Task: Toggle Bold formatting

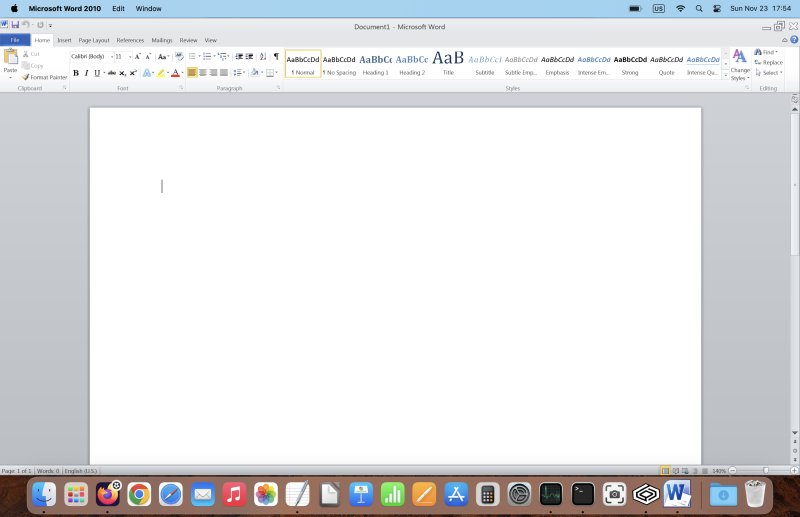Action: [x=76, y=73]
